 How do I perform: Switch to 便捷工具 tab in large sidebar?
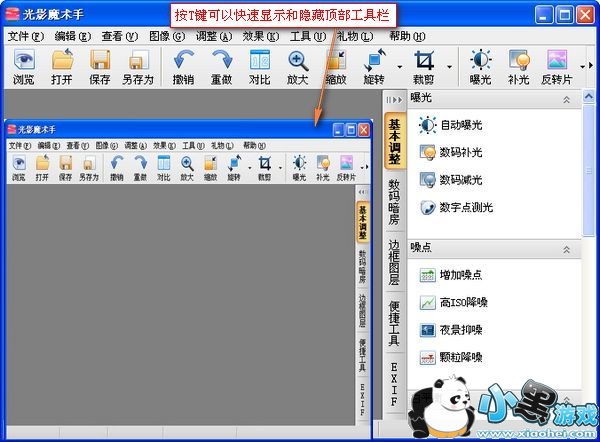click(394, 323)
